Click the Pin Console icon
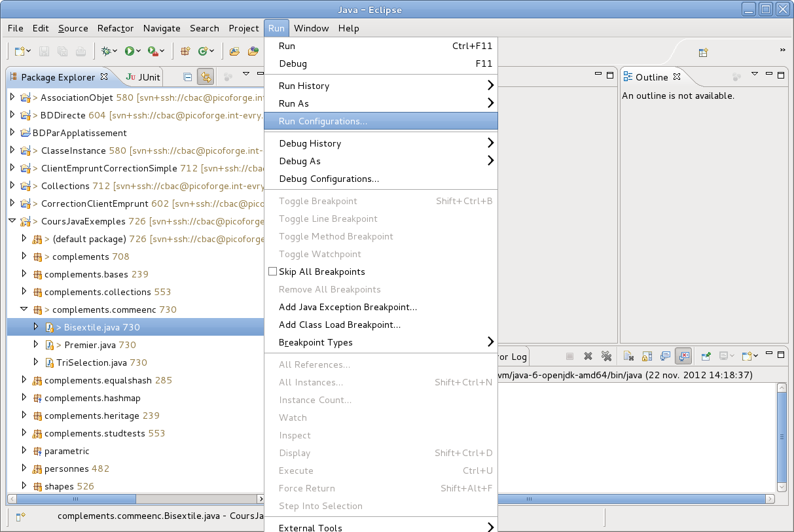 [x=706, y=356]
